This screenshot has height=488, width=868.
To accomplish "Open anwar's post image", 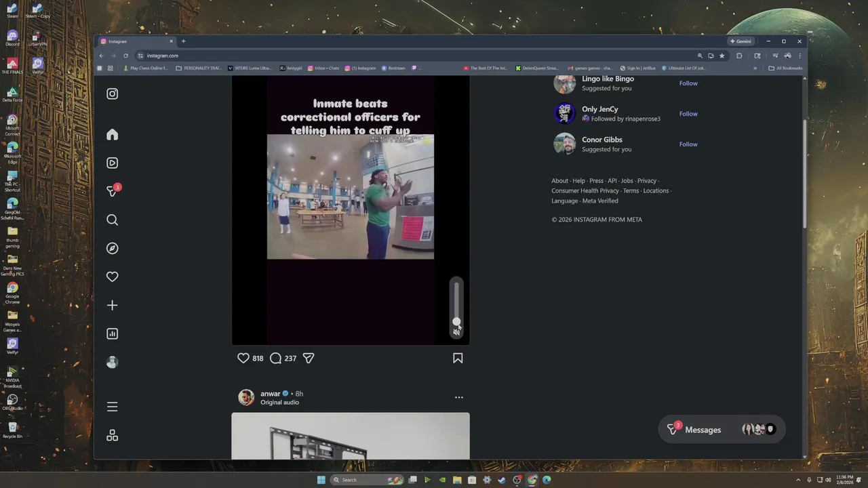I will tap(351, 436).
